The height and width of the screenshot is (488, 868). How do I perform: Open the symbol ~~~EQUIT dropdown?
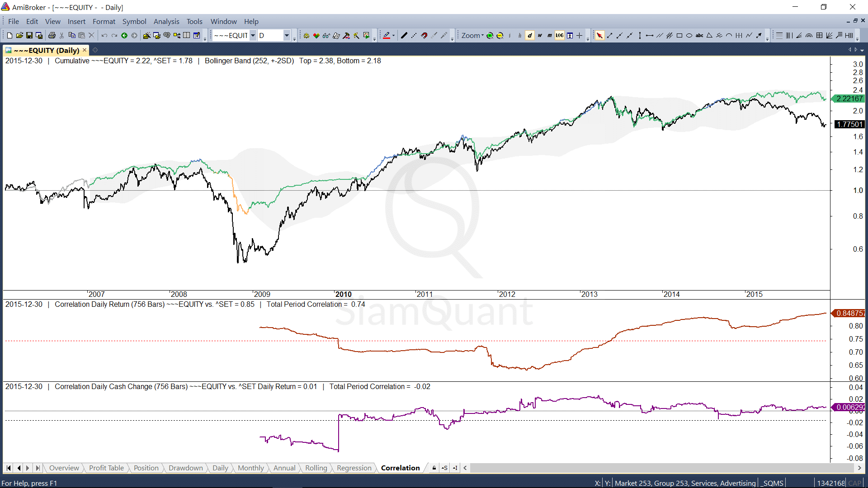253,35
